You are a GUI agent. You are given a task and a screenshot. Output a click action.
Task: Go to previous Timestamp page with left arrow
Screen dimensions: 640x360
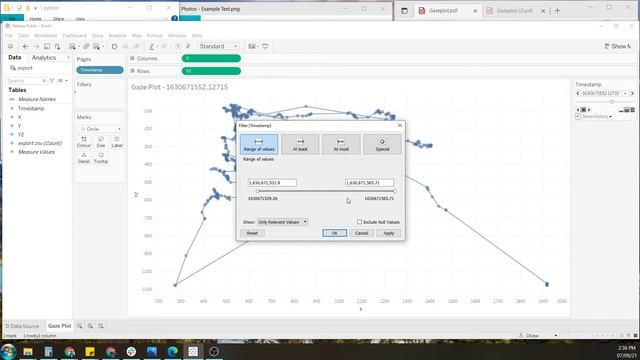tap(578, 93)
